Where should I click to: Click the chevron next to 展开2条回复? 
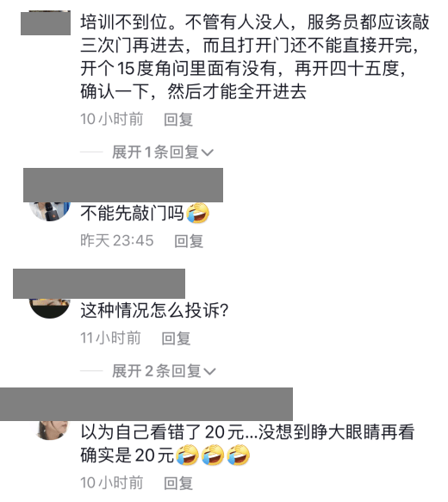click(209, 372)
